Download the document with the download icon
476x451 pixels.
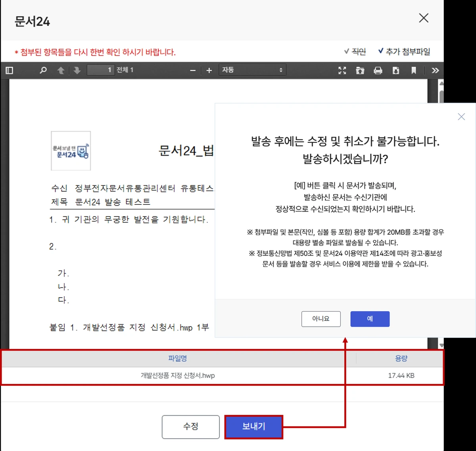tap(396, 71)
